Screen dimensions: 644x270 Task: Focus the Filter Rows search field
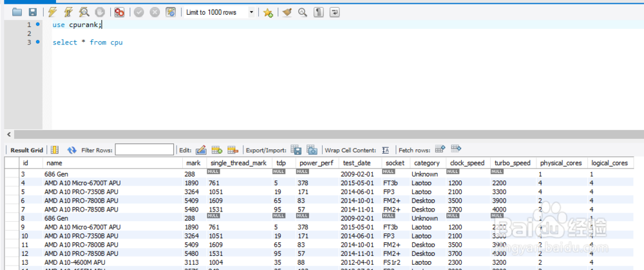click(x=144, y=150)
